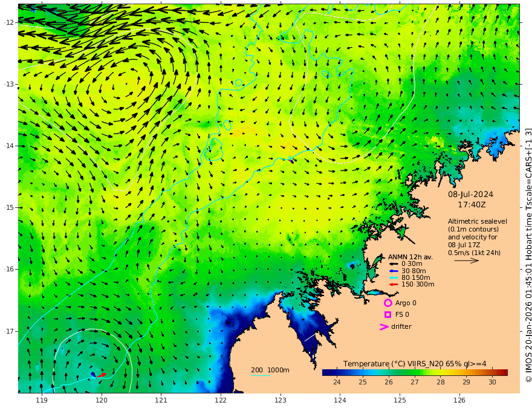Click colorbar tick label 24
Viewport: 532px width, 411px height.
(x=337, y=382)
